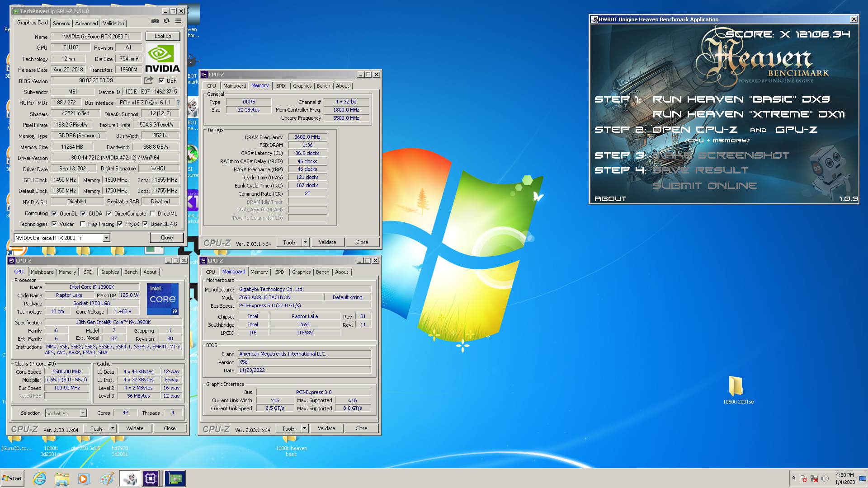This screenshot has width=868, height=488.
Task: Open the GPU-Z hamburger menu icon
Action: point(178,21)
